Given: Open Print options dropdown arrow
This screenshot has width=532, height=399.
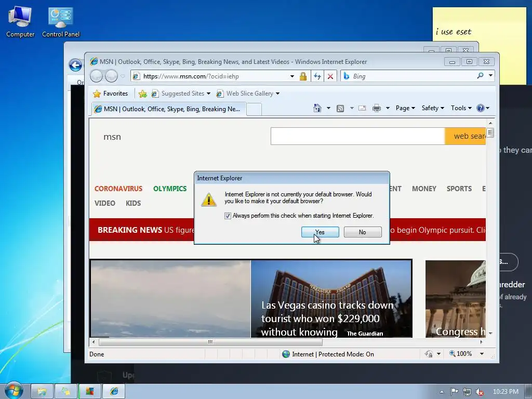Looking at the screenshot, I should click(x=388, y=108).
